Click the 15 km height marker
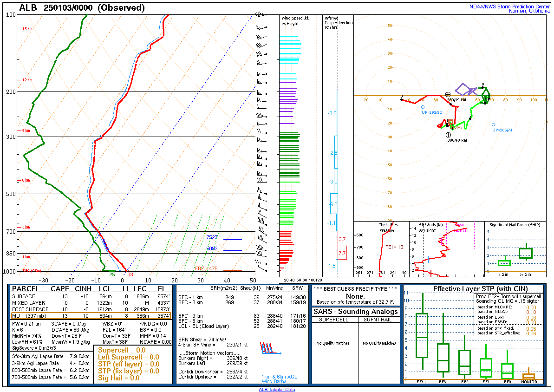 (27, 29)
